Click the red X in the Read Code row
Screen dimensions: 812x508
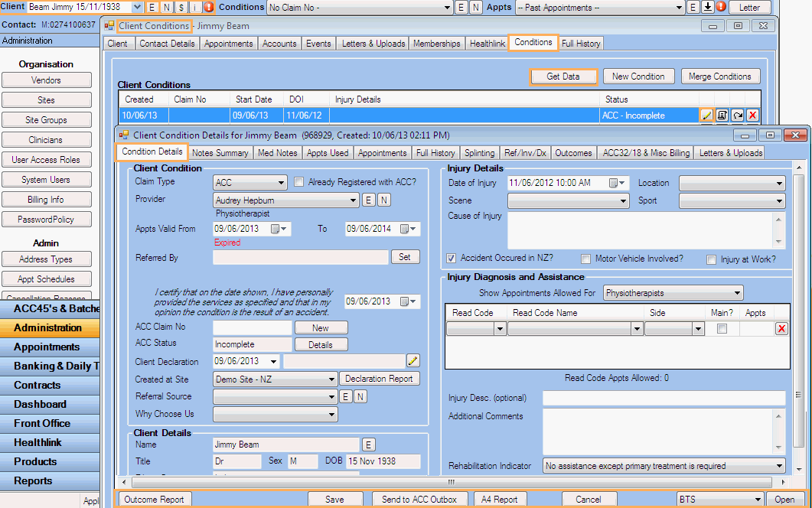(x=781, y=329)
